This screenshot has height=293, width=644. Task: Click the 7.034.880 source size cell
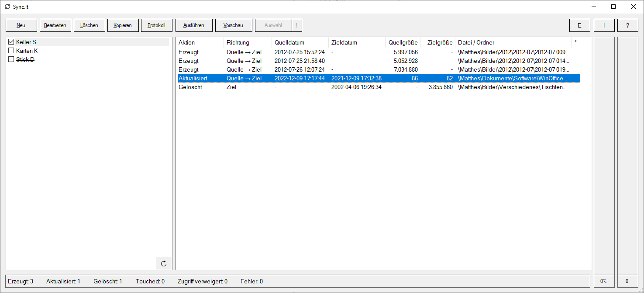(x=406, y=69)
